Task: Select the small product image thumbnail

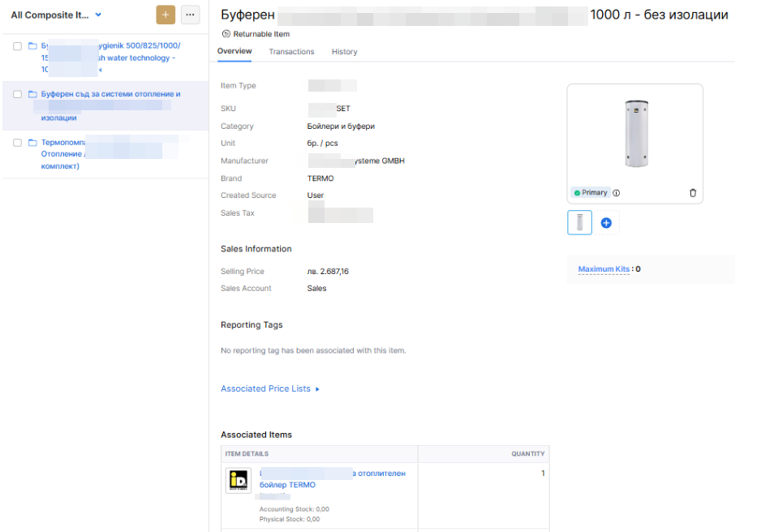Action: 579,222
